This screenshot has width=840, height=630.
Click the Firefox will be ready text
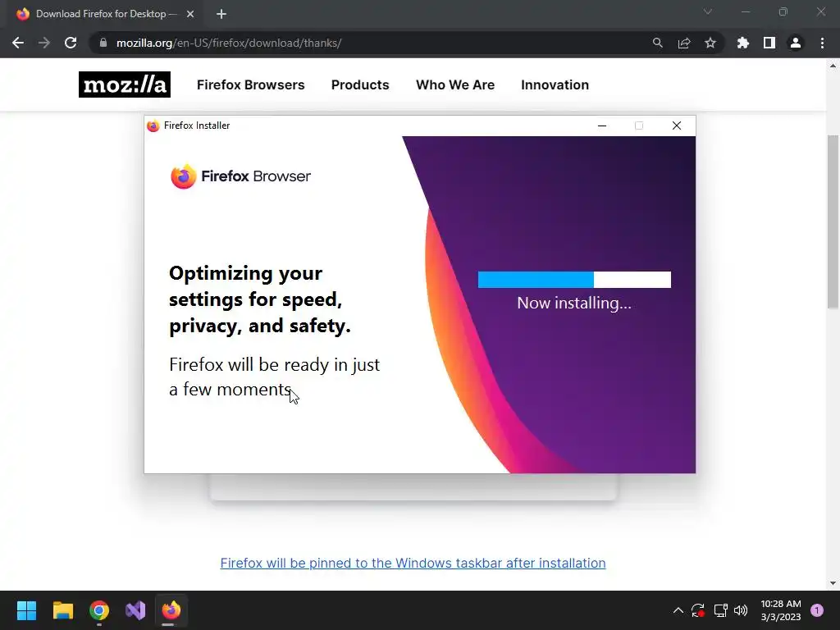[274, 377]
